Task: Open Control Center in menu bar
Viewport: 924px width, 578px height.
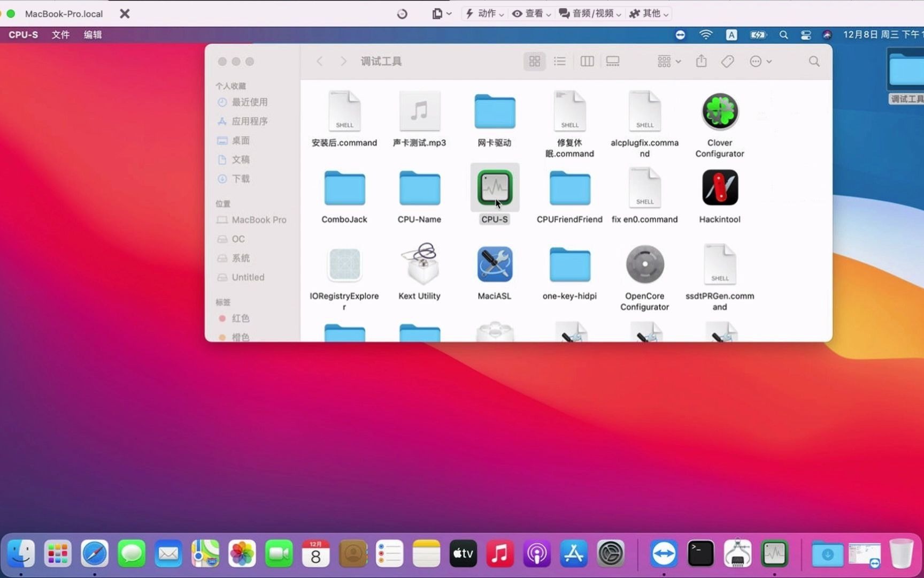Action: click(x=806, y=35)
